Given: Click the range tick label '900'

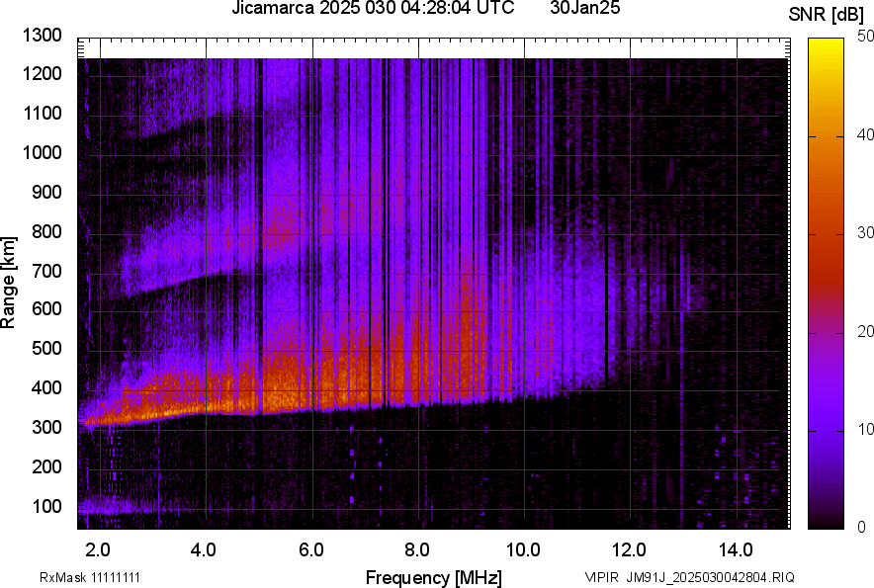Looking at the screenshot, I should [x=46, y=193].
